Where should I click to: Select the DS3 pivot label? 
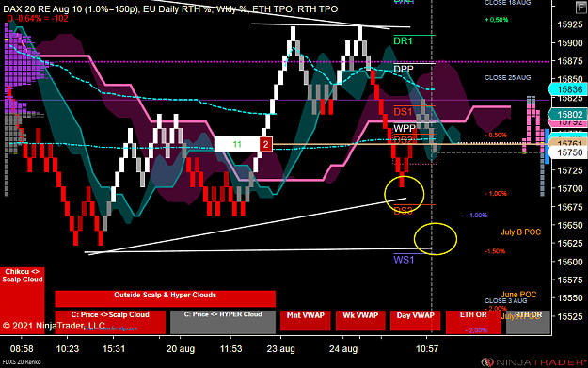403,211
